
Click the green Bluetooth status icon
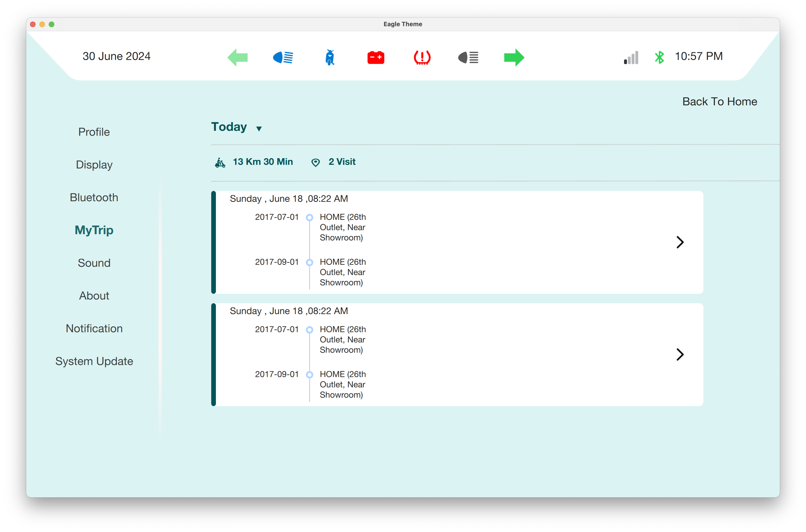click(x=659, y=57)
